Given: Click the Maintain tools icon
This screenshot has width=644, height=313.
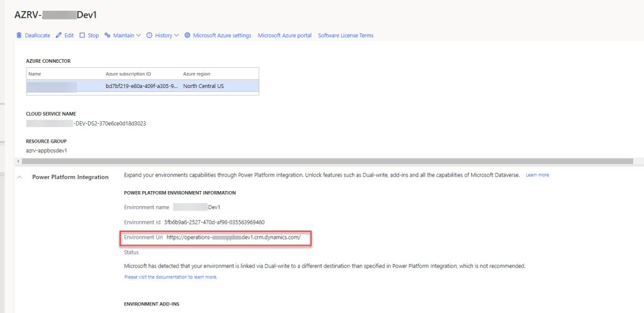Looking at the screenshot, I should pyautogui.click(x=108, y=36).
